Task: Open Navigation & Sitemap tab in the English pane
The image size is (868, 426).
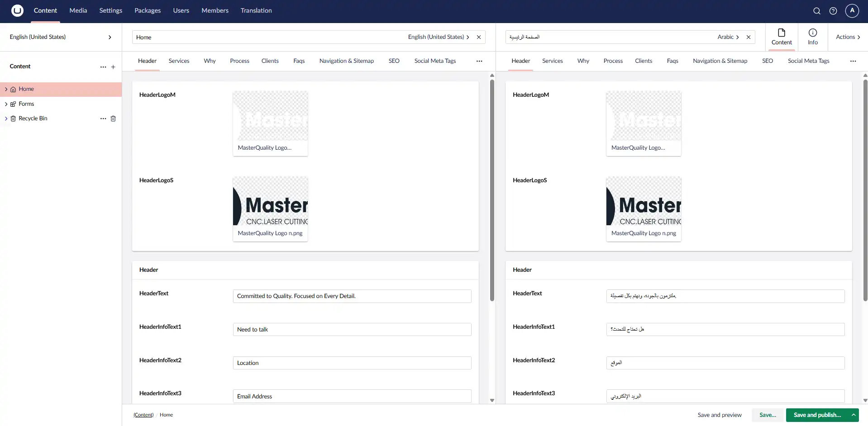Action: (347, 61)
